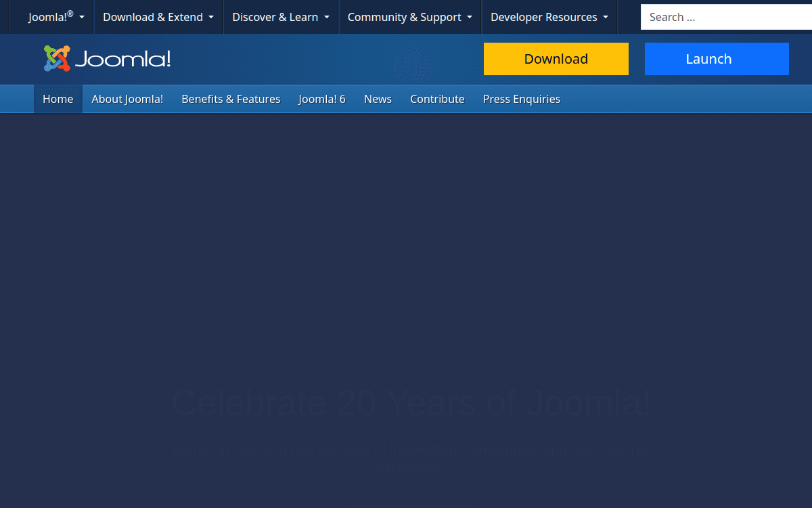Click inside the search field
This screenshot has height=508, width=812.
click(724, 17)
